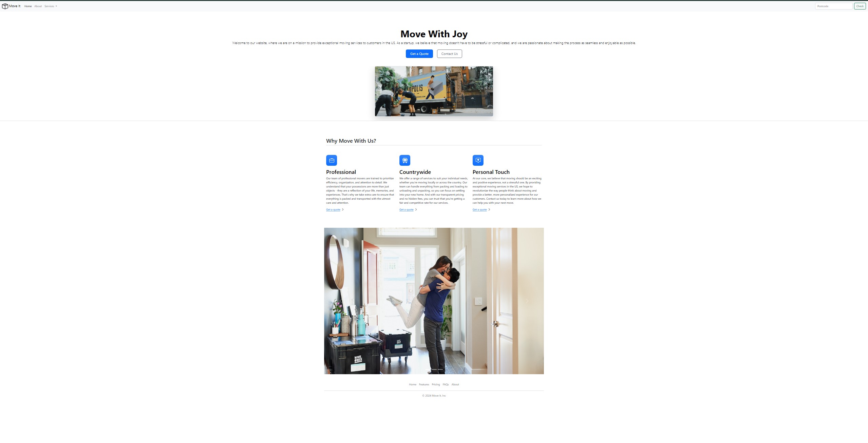Jump to the last carousel slide indicator

tap(440, 369)
